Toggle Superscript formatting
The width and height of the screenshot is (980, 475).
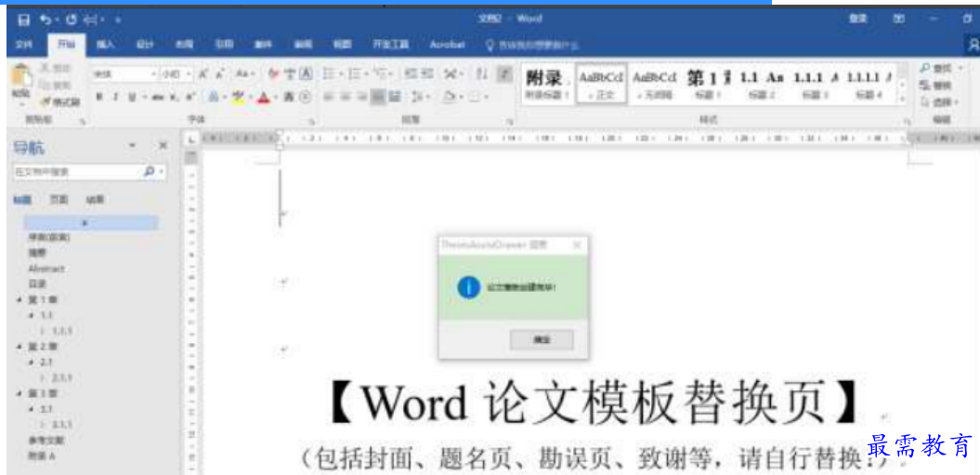189,97
